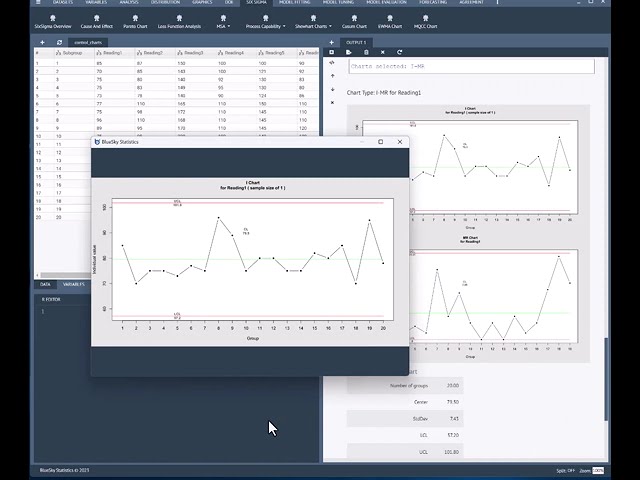
Task: Close the BlueSky Statistics chart popup
Action: [400, 142]
